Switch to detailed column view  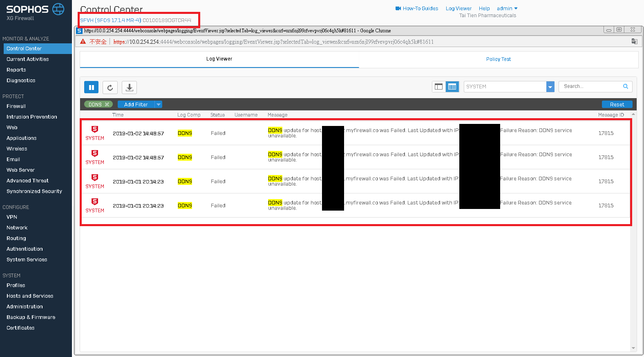point(452,87)
